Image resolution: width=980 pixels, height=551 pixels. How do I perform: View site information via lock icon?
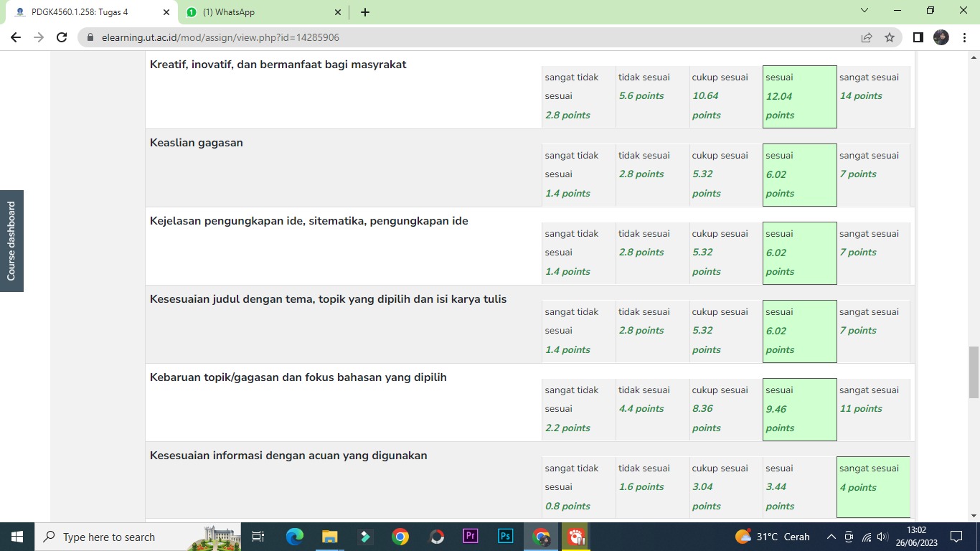[90, 37]
